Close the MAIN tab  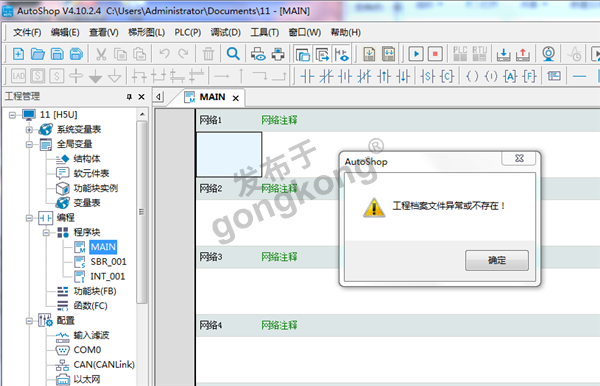[x=236, y=98]
